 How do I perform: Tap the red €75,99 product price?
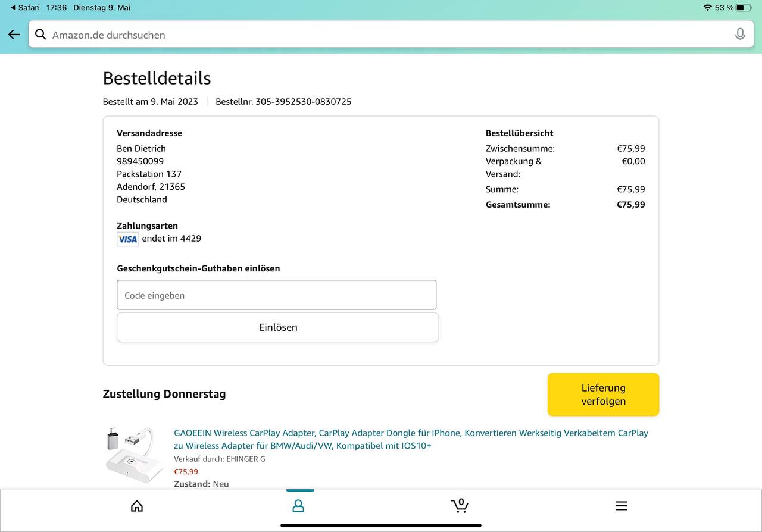click(186, 472)
